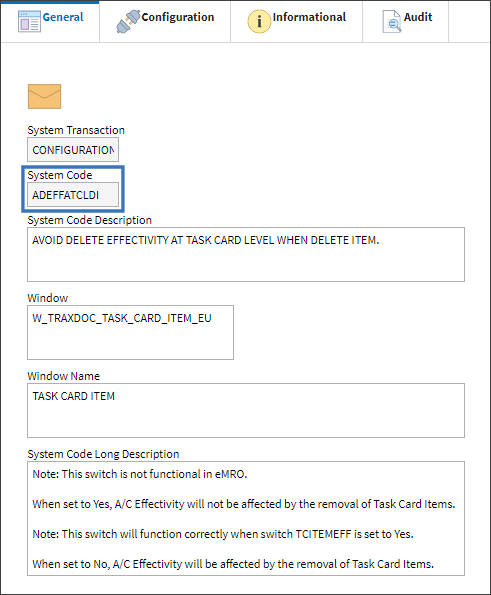Viewport: 491px width, 595px height.
Task: Click the General tab window icon
Action: [x=29, y=21]
